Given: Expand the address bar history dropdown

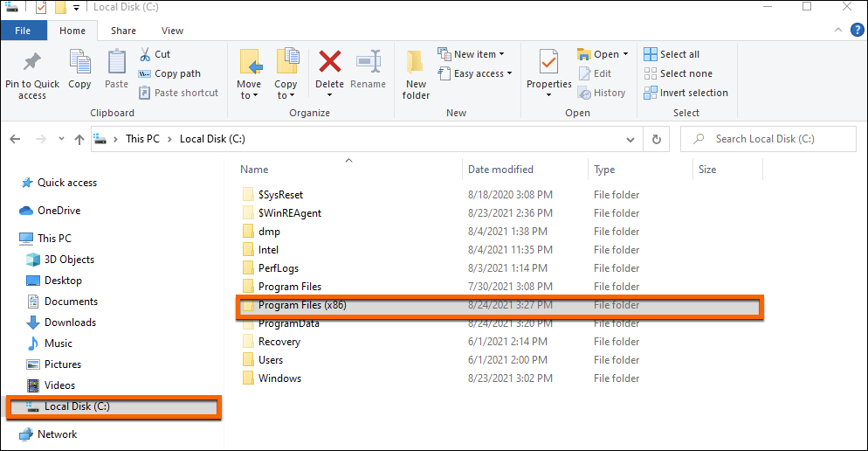Looking at the screenshot, I should [630, 140].
